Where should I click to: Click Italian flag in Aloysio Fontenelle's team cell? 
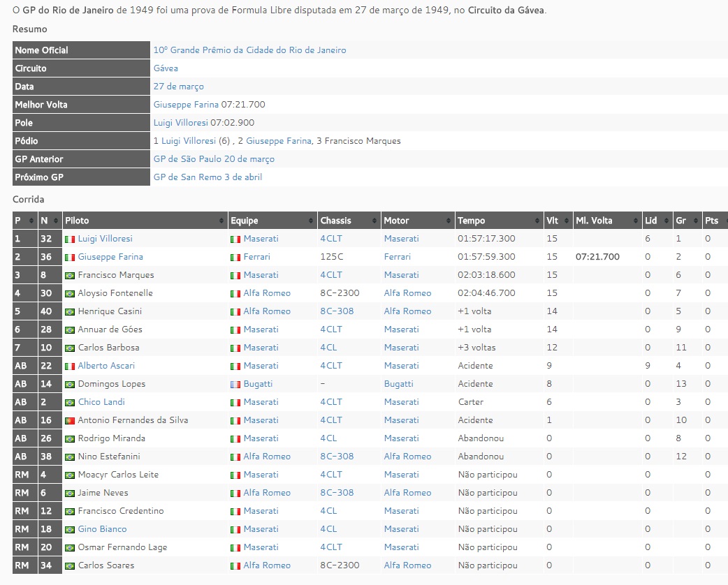[235, 294]
